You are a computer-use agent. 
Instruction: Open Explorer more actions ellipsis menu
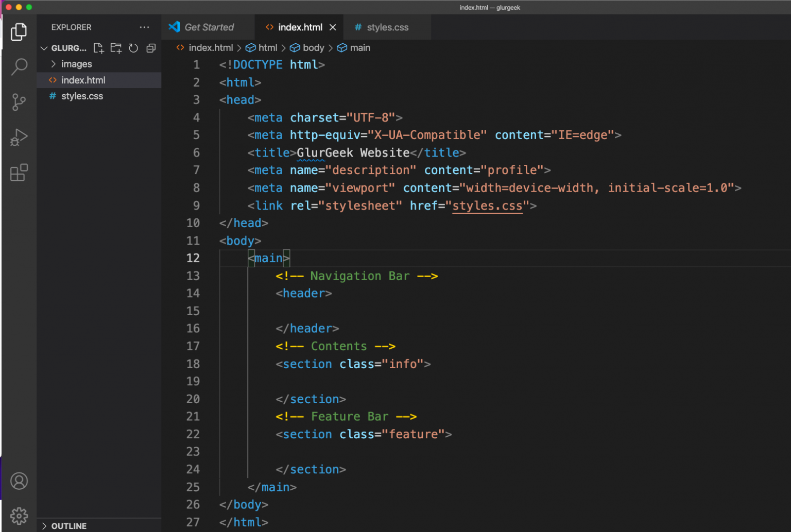click(144, 27)
